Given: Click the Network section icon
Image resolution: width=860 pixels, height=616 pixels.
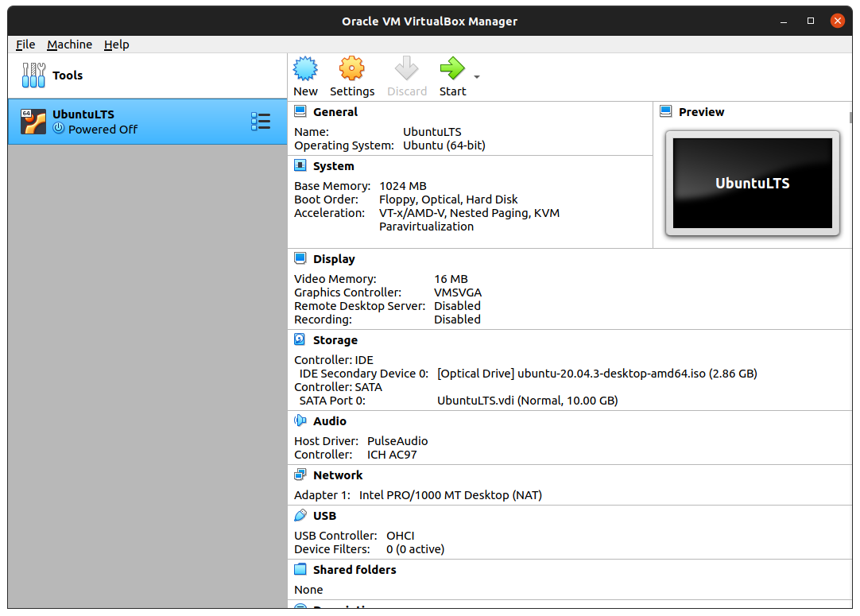Looking at the screenshot, I should [x=300, y=475].
